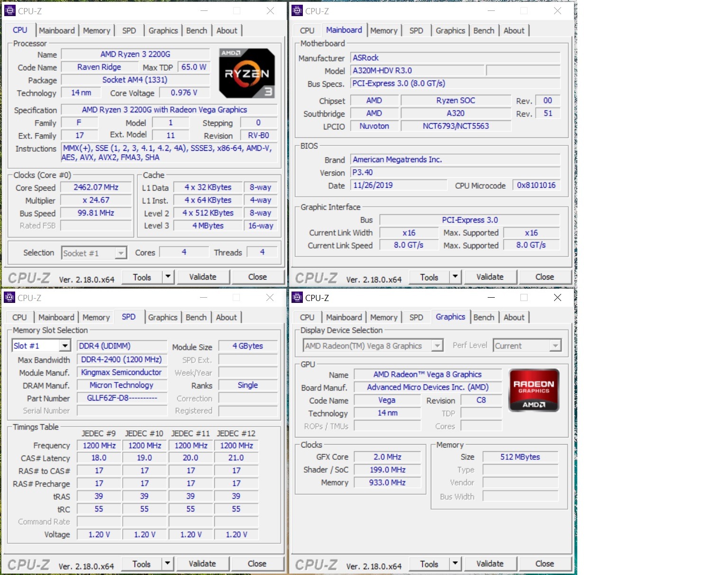The image size is (728, 575).
Task: Open the Graphics tab in the SPD window
Action: (x=163, y=317)
